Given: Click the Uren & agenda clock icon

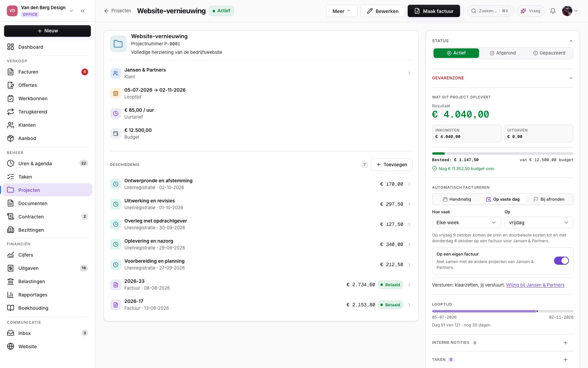Looking at the screenshot, I should (x=11, y=164).
